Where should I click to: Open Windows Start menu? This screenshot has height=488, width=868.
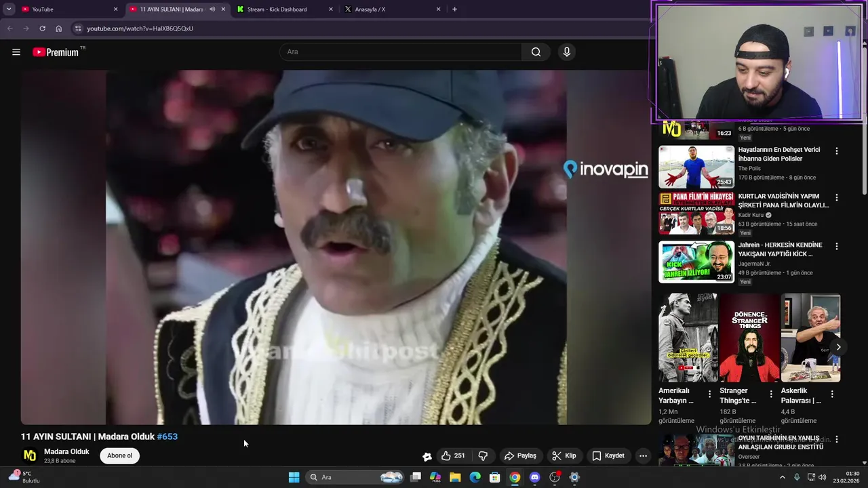(294, 477)
